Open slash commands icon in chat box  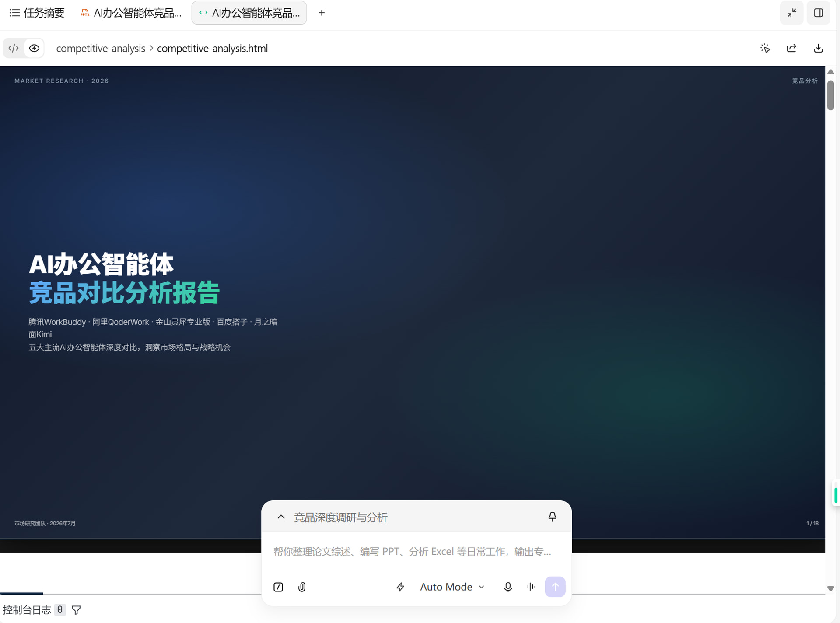point(278,587)
